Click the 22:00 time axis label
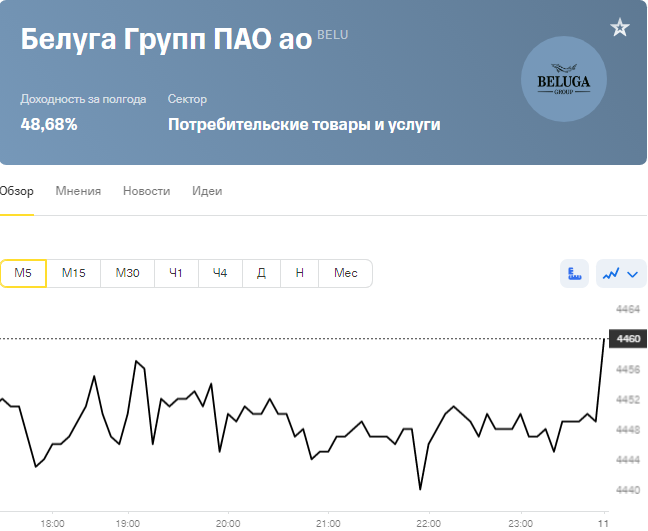This screenshot has height=531, width=648. pyautogui.click(x=429, y=524)
